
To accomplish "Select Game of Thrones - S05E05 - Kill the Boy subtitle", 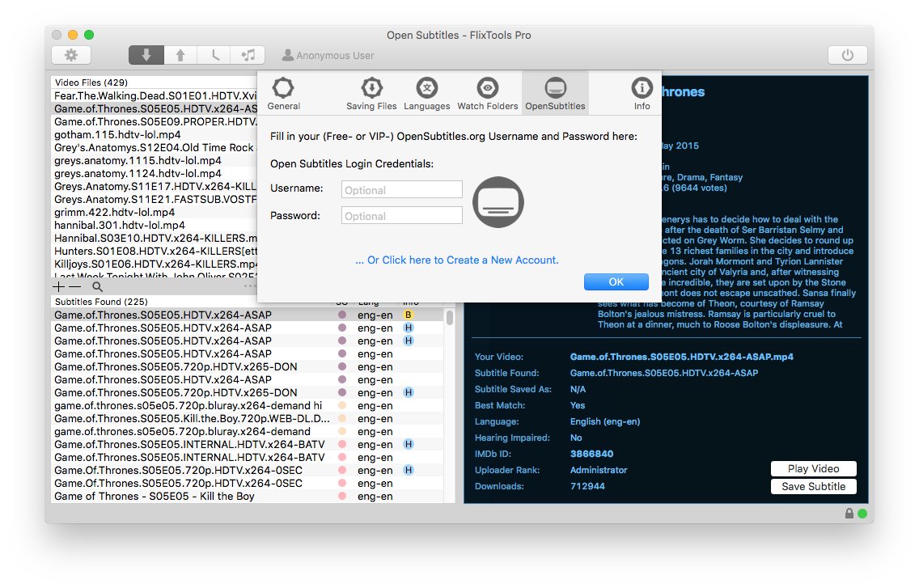I will (x=247, y=495).
